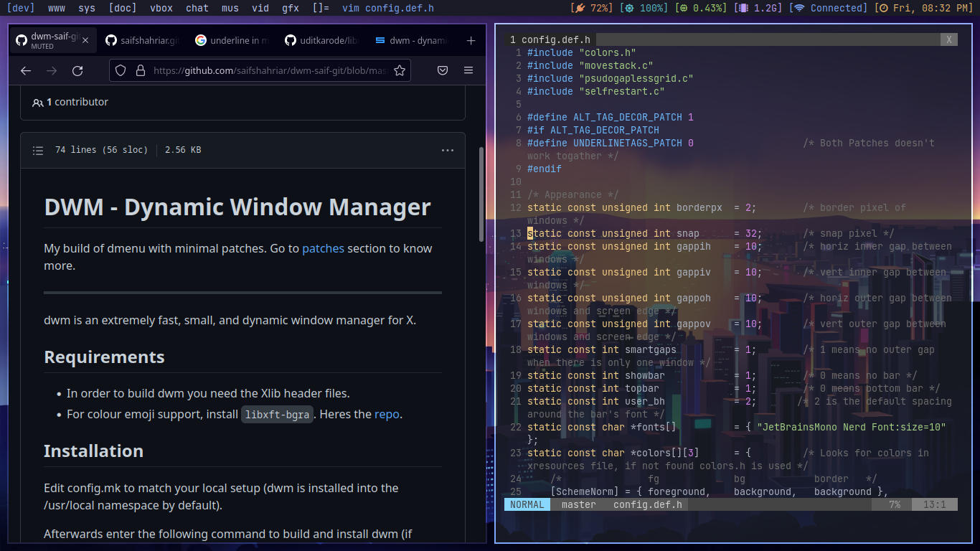Viewport: 980px width, 551px height.
Task: Follow the libxft-bgra 'repo' link
Action: (x=387, y=414)
